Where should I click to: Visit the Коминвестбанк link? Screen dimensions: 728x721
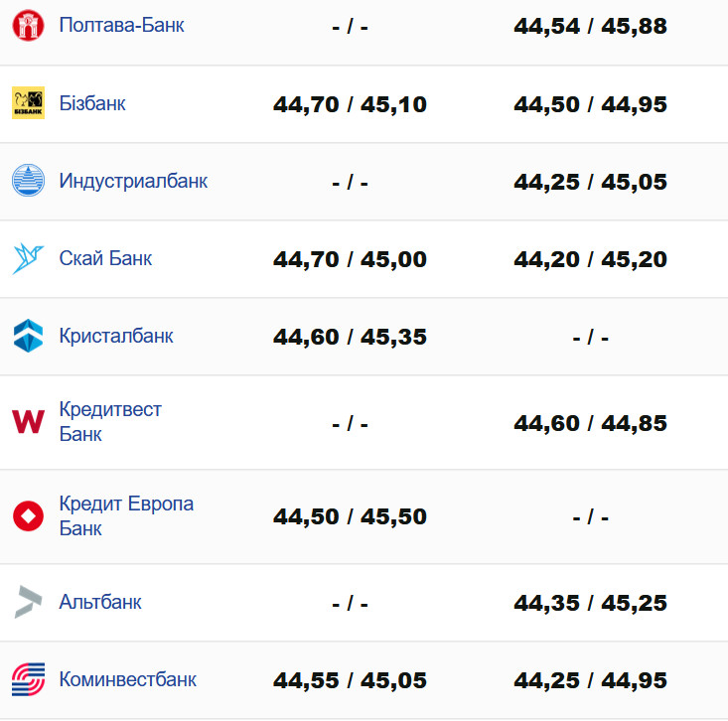tap(127, 679)
